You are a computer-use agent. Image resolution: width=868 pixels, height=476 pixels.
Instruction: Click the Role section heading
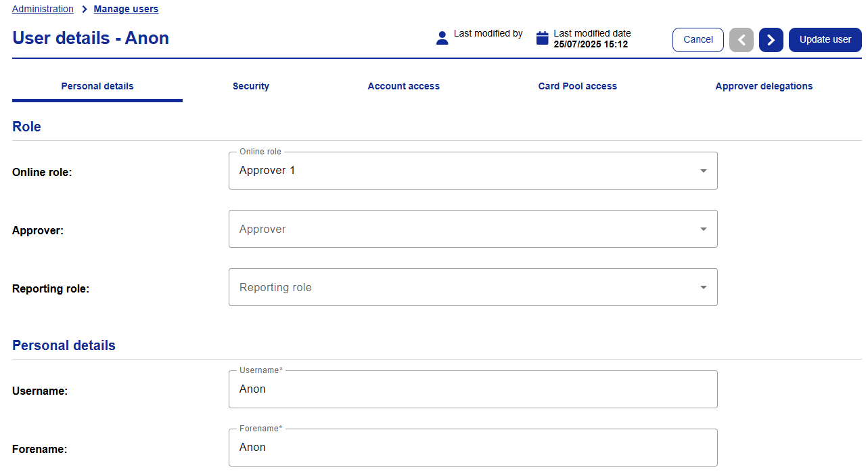click(26, 127)
